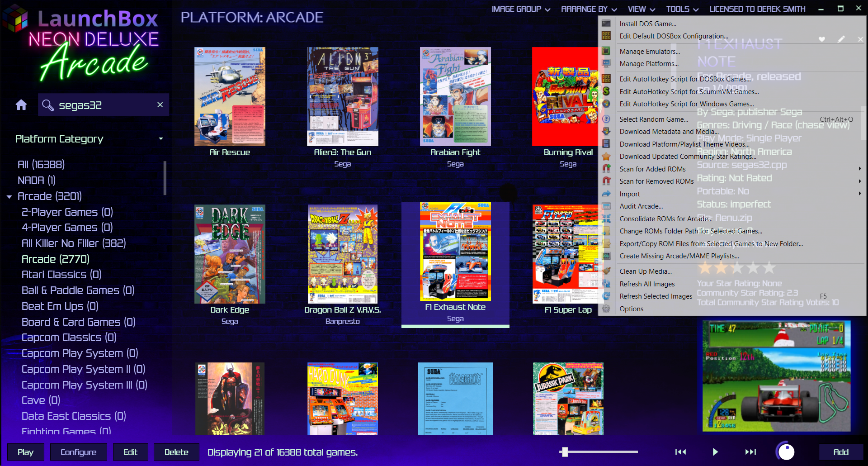Open Options from the Tools menu
The image size is (868, 466).
(x=631, y=309)
